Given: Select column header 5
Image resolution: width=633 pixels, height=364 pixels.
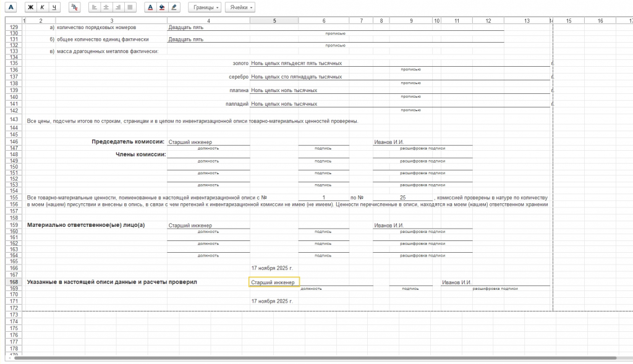Looking at the screenshot, I should pyautogui.click(x=274, y=20).
